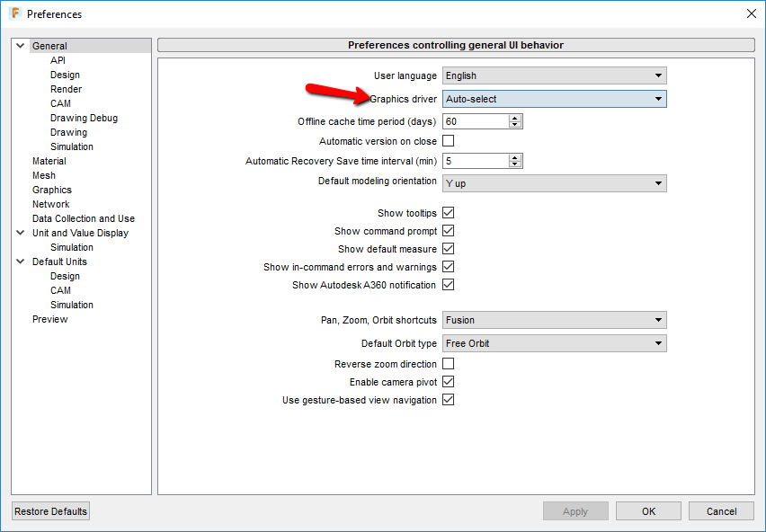Decrease Automatic Recovery Save interval
This screenshot has height=532, width=766.
coord(515,164)
